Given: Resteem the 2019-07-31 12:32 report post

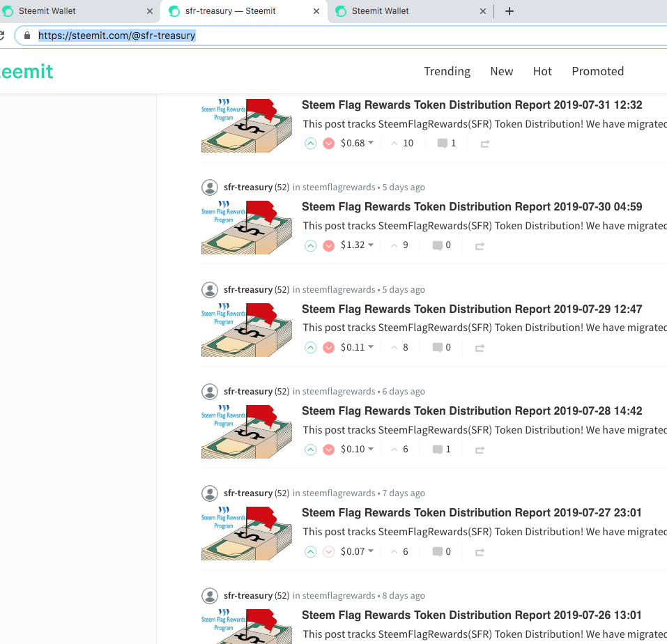Looking at the screenshot, I should pyautogui.click(x=485, y=144).
